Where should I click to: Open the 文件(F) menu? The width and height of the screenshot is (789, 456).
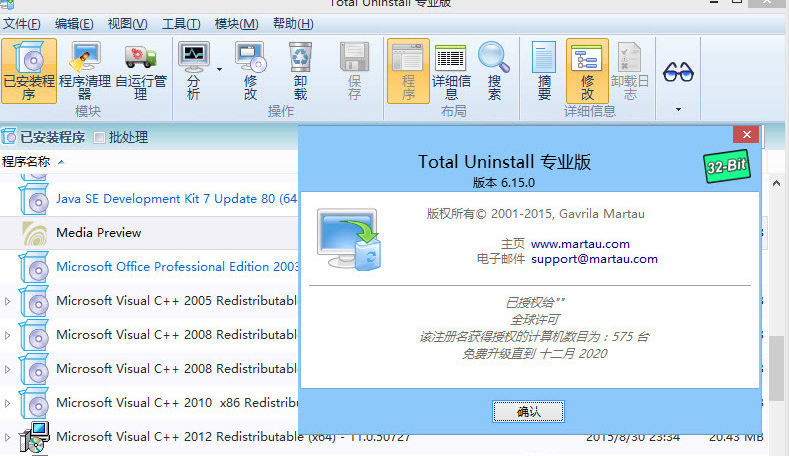click(x=22, y=24)
